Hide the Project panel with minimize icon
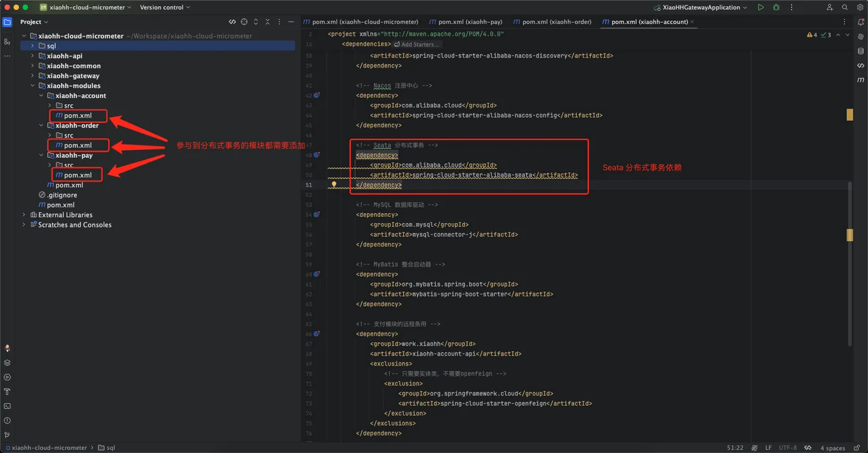868x453 pixels. coord(291,22)
